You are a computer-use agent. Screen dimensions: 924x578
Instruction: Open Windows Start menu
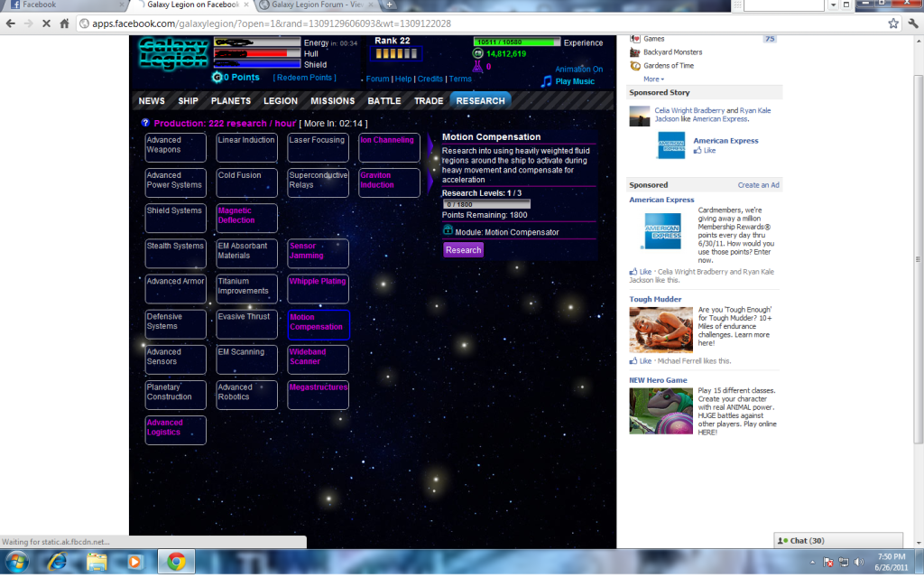[16, 562]
